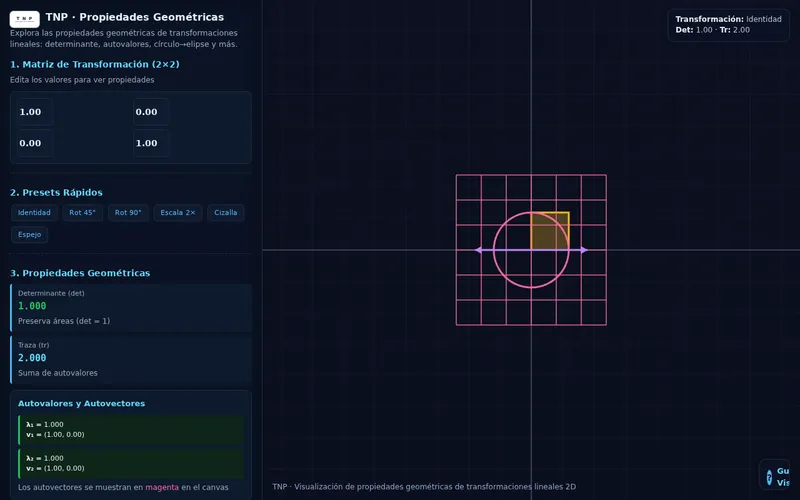Screen dimensions: 800x500
Task: Click the 'Traza (tr)' label
Action: (34, 345)
